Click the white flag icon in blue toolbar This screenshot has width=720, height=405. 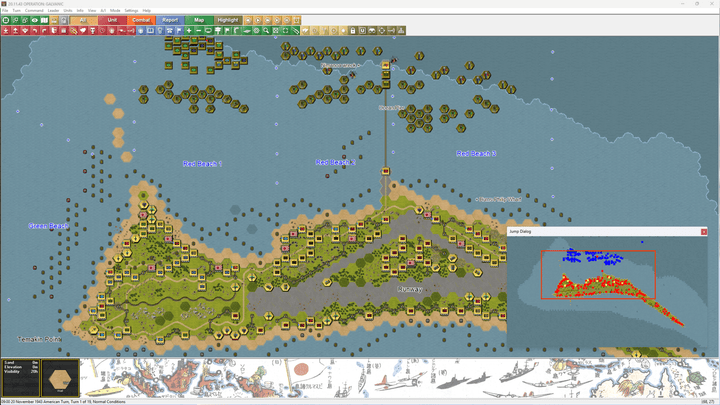click(179, 31)
